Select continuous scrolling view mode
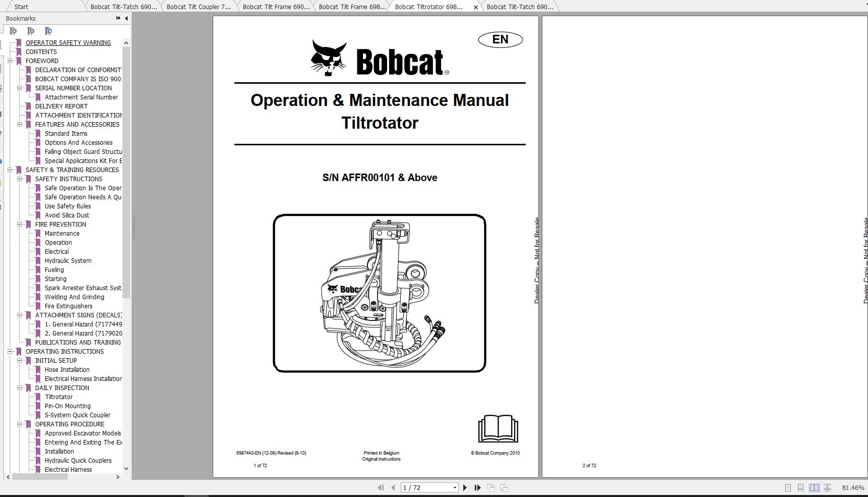868x497 pixels. coord(801,487)
